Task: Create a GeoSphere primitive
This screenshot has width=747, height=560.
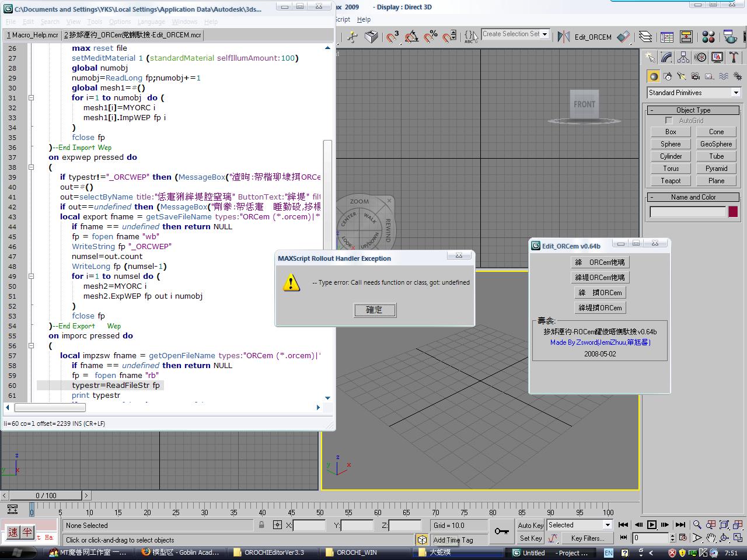Action: pyautogui.click(x=716, y=144)
